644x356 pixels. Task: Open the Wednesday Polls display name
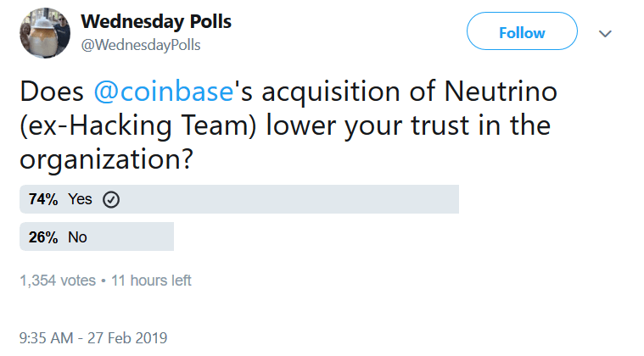[x=156, y=21]
